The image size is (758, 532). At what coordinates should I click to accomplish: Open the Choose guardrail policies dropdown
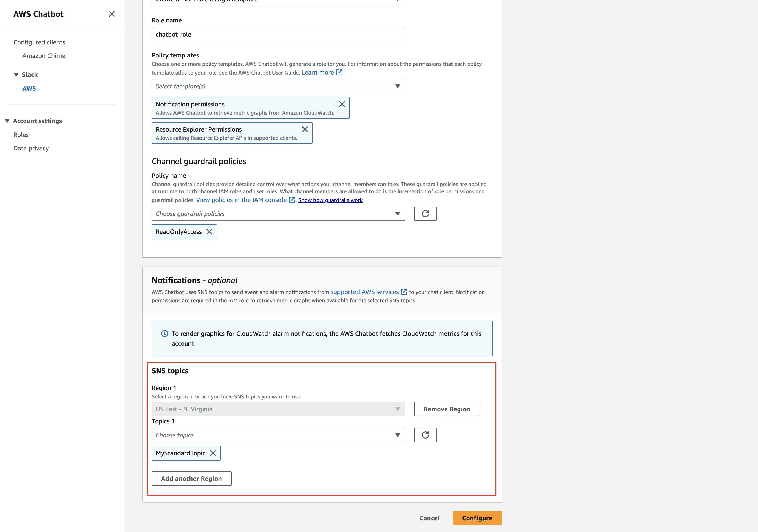pyautogui.click(x=278, y=214)
